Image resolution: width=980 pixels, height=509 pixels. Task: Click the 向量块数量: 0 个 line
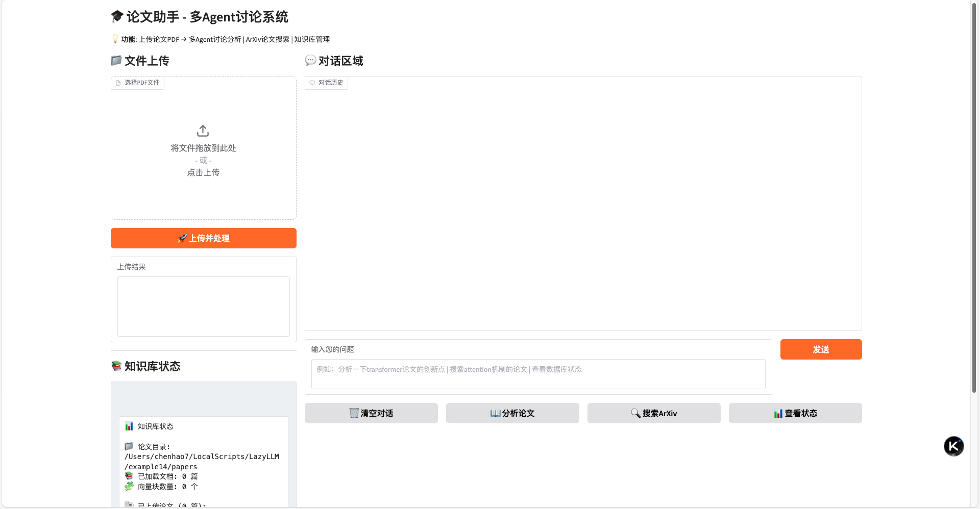pyautogui.click(x=161, y=487)
